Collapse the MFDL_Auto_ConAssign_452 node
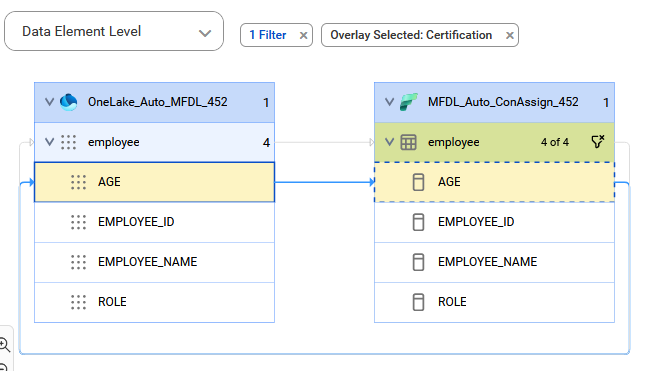The height and width of the screenshot is (371, 657). [x=390, y=102]
